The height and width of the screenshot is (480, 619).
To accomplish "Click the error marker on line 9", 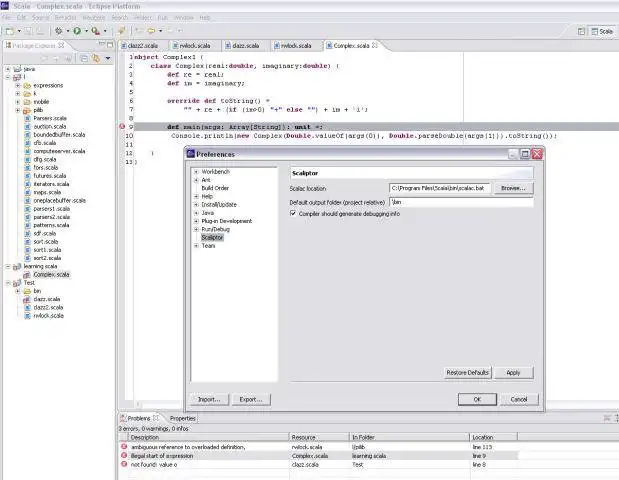I will click(x=122, y=126).
